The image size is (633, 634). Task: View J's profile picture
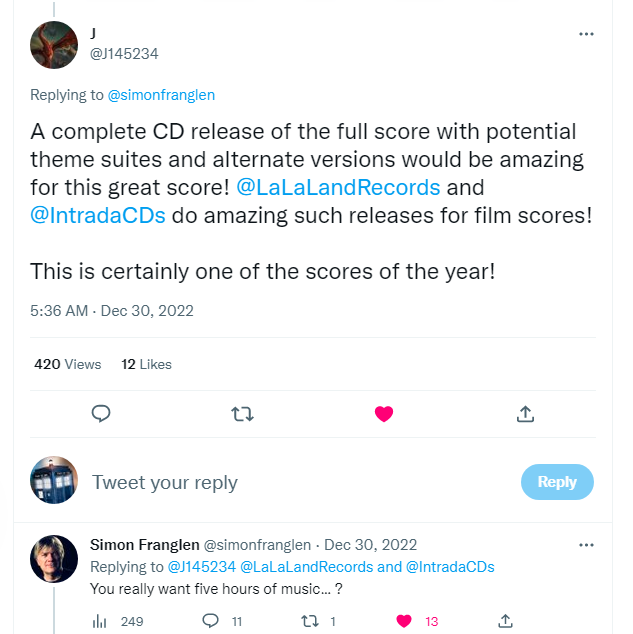tap(54, 45)
